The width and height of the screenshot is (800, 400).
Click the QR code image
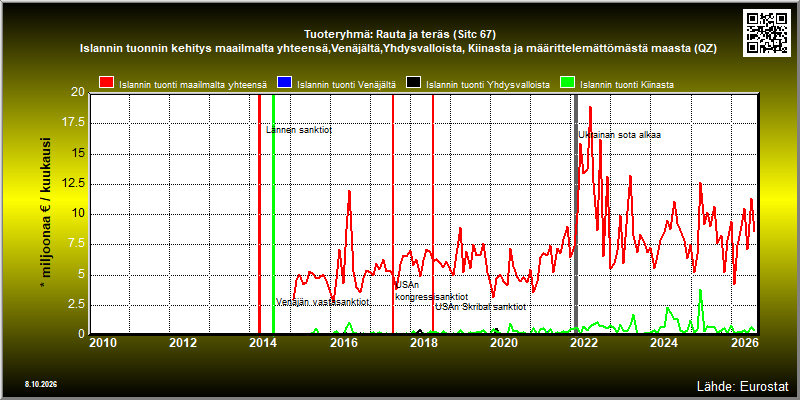pyautogui.click(x=766, y=32)
